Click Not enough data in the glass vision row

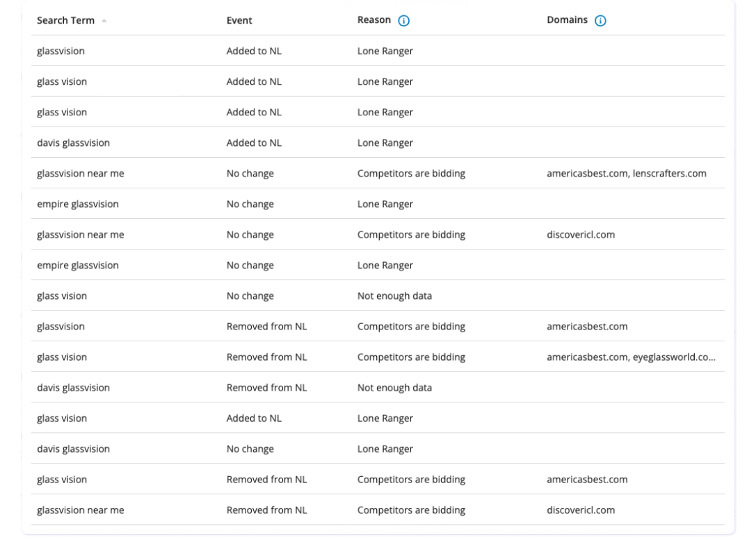click(x=394, y=295)
